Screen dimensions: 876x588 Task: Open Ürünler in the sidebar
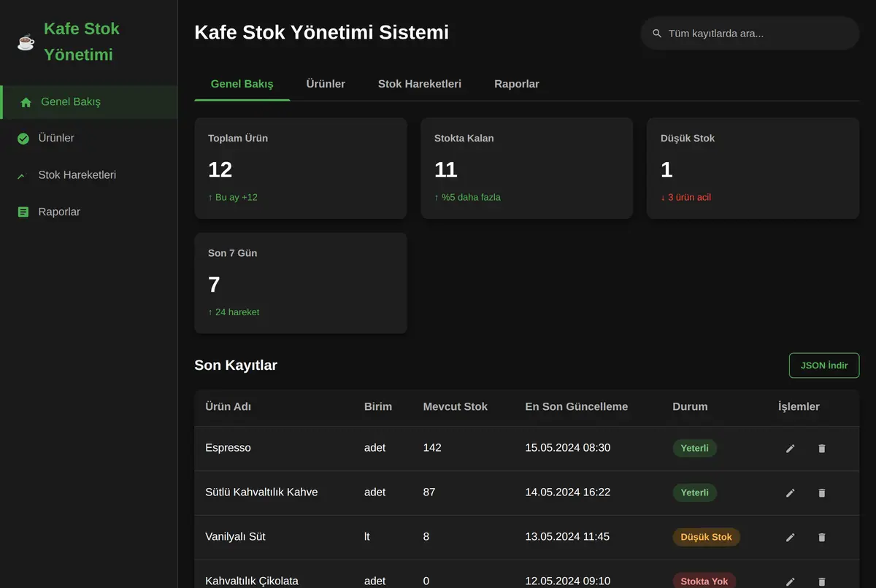88,139
